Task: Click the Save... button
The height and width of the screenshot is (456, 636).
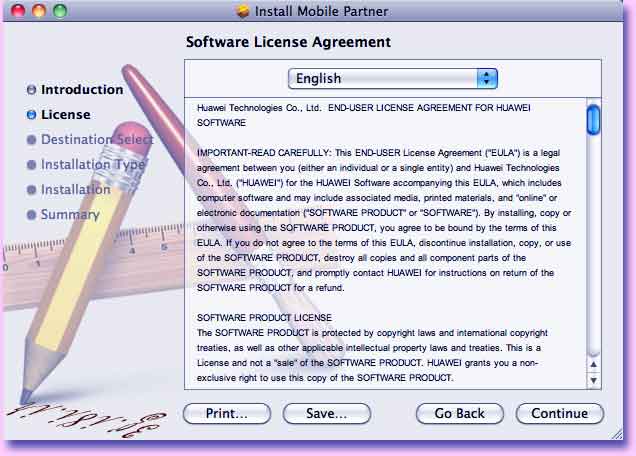Action: pyautogui.click(x=327, y=413)
